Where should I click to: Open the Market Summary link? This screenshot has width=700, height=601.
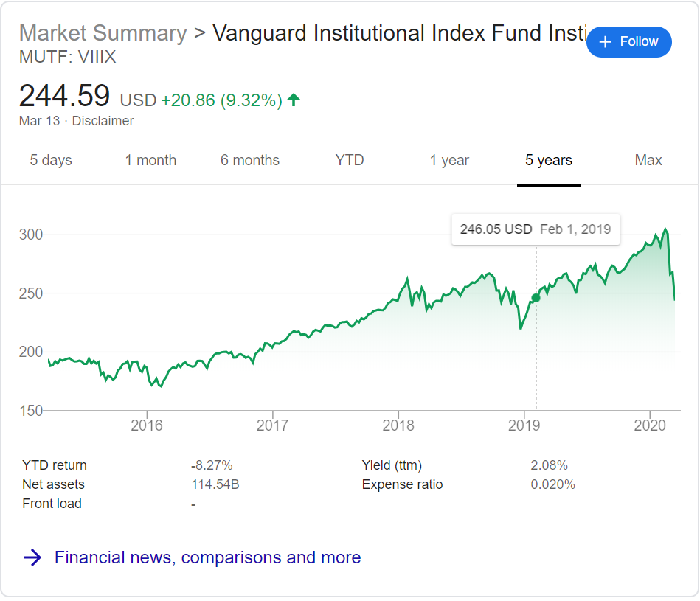(103, 33)
